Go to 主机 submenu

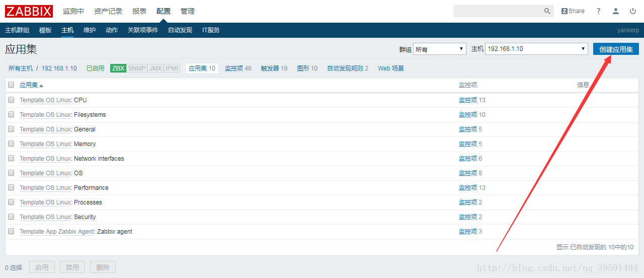point(67,30)
